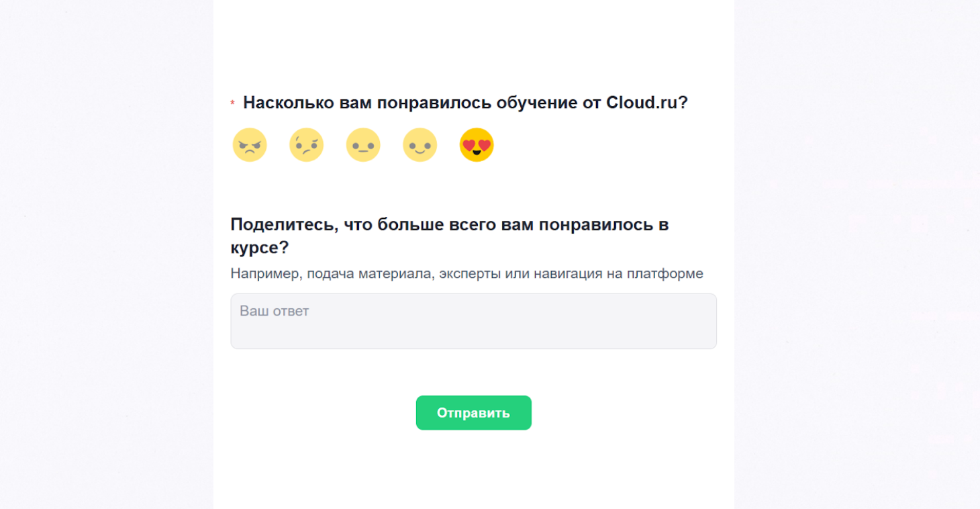Click the gray page background left of form

106,255
